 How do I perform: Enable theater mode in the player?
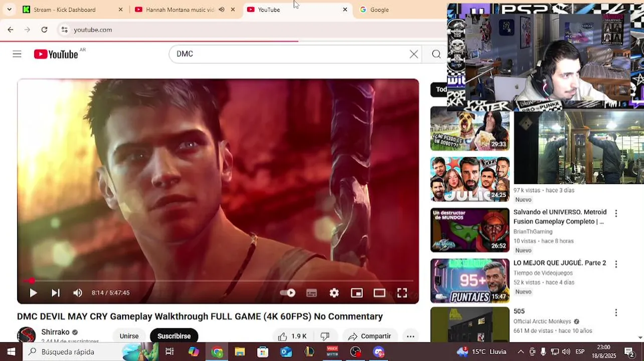(x=379, y=293)
